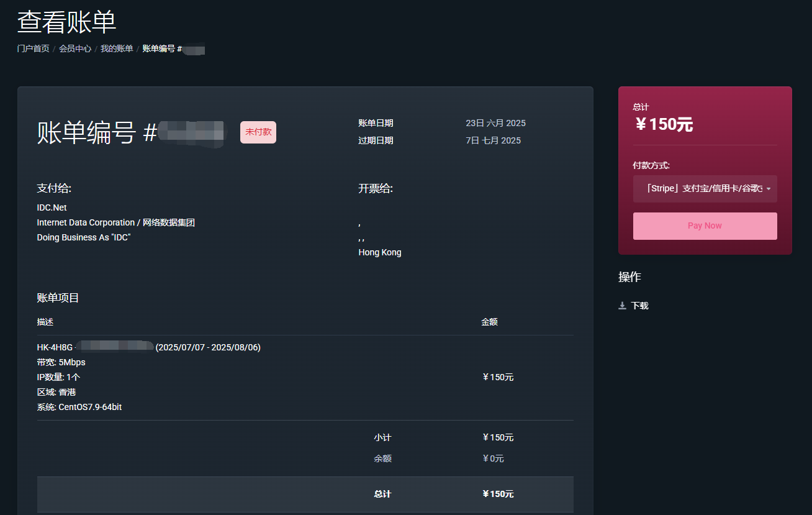812x515 pixels.
Task: Click the Hong Kong address line
Action: pyautogui.click(x=379, y=252)
